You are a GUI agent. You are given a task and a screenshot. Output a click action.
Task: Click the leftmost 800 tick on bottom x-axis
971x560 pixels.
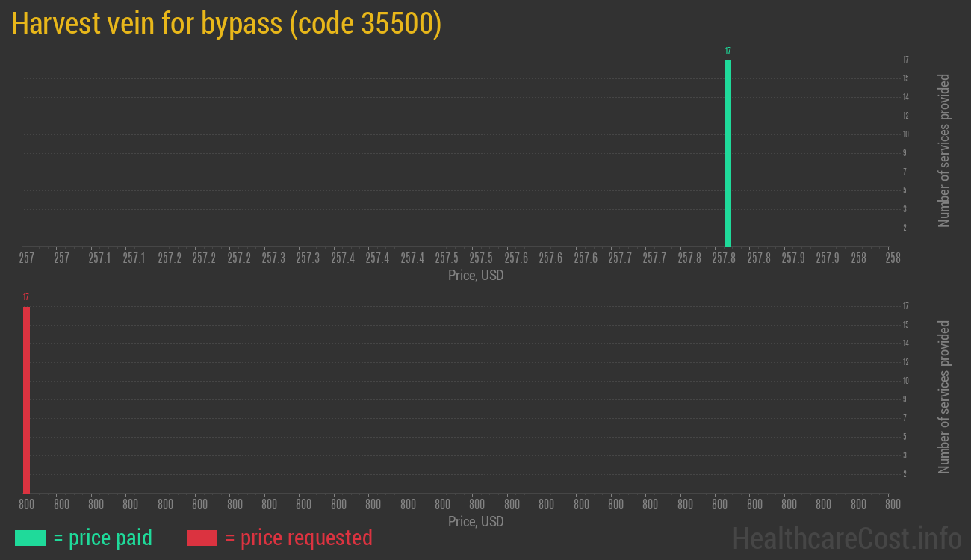pyautogui.click(x=27, y=505)
